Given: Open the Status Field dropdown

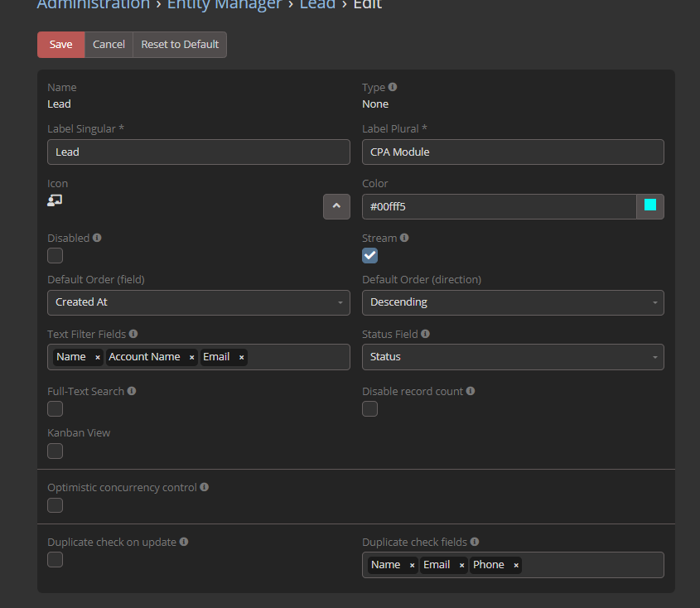Looking at the screenshot, I should [x=513, y=357].
